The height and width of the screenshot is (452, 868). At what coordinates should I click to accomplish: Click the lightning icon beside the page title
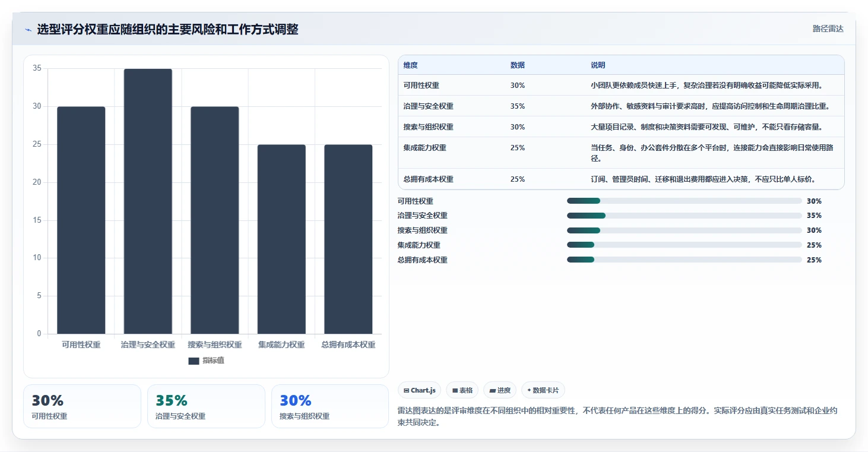point(28,30)
